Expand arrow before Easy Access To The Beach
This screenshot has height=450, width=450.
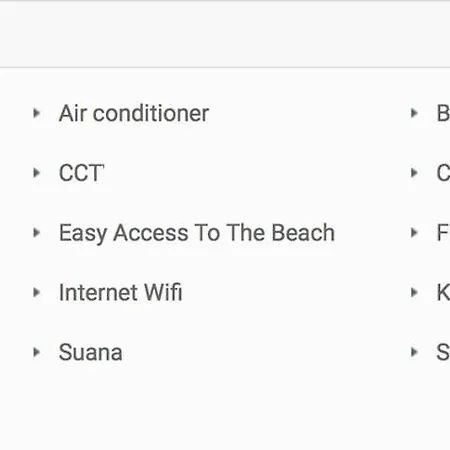37,232
